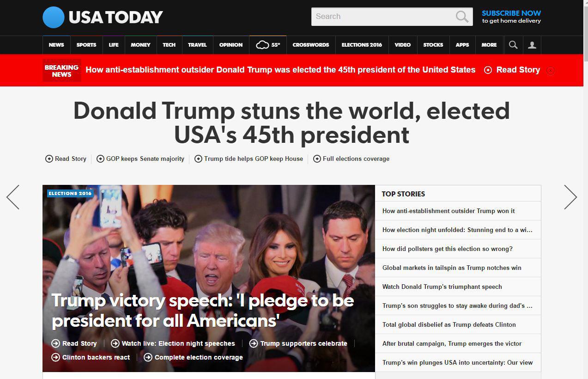Go to previous story with left arrow

(13, 197)
